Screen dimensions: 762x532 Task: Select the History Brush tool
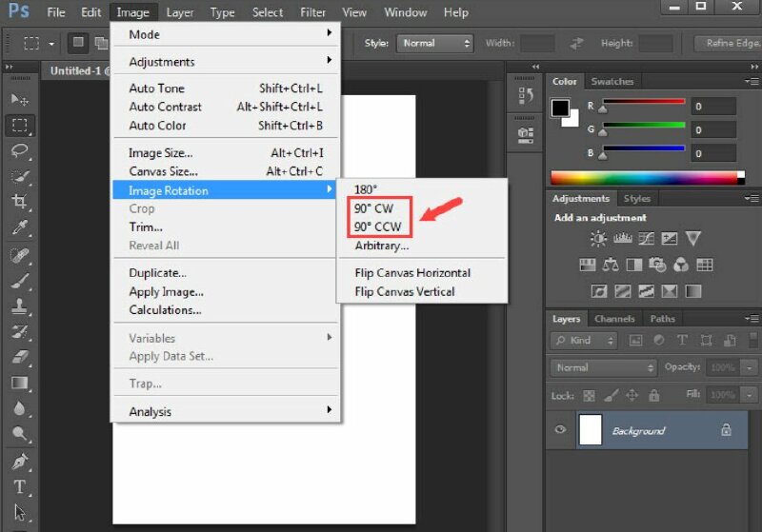[x=19, y=332]
